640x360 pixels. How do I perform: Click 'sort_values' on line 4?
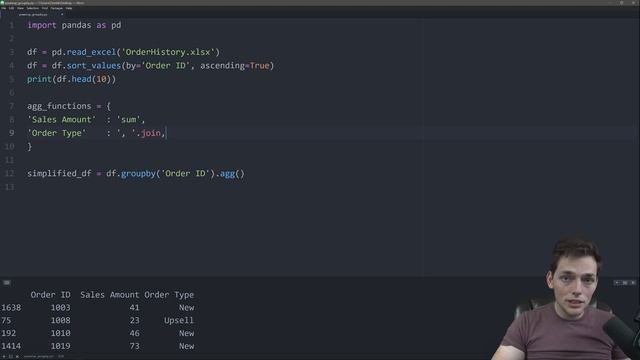coord(94,66)
